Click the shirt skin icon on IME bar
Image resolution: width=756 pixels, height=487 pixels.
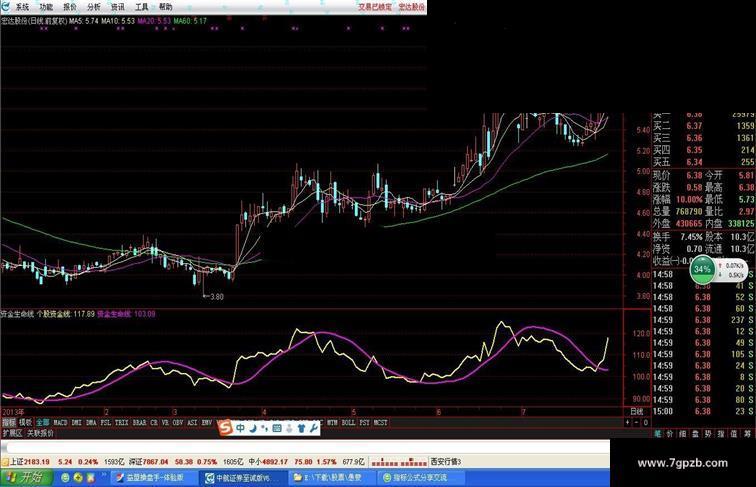point(301,428)
